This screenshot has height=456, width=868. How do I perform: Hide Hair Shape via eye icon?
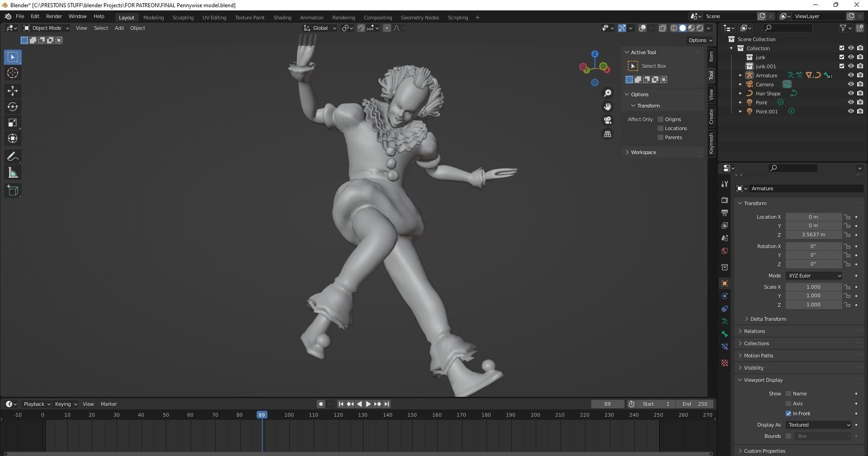coord(851,94)
